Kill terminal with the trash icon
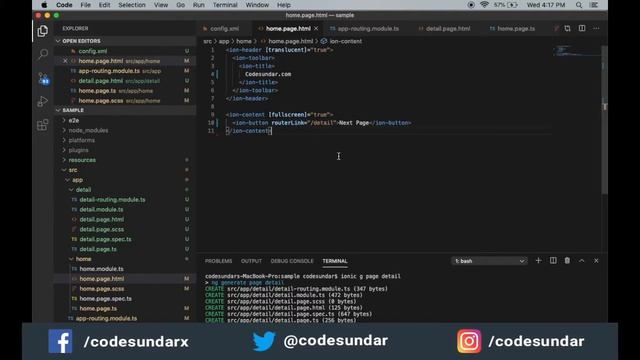 (567, 260)
